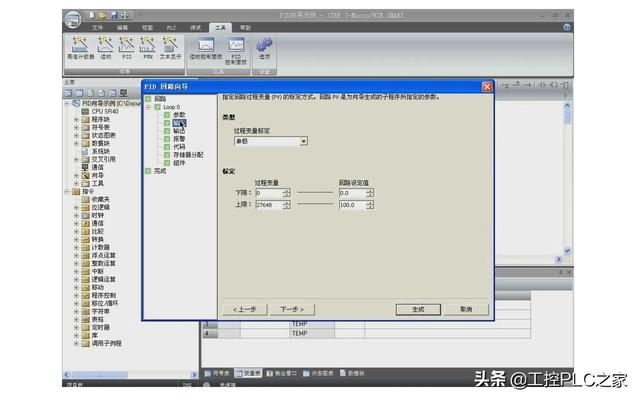This screenshot has width=640, height=400.
Task: Click the Print quick-access icon
Action: click(x=124, y=15)
